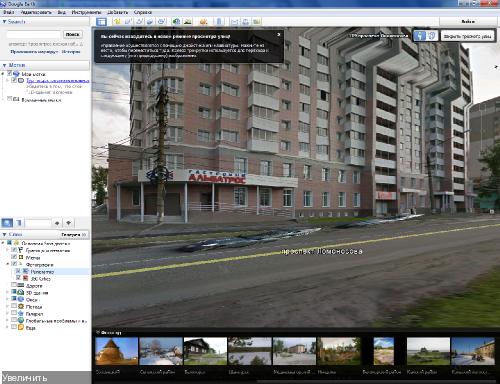Screen dimensions: 500x384
Task: Open the Галерея button in Layers header
Action: click(73, 235)
